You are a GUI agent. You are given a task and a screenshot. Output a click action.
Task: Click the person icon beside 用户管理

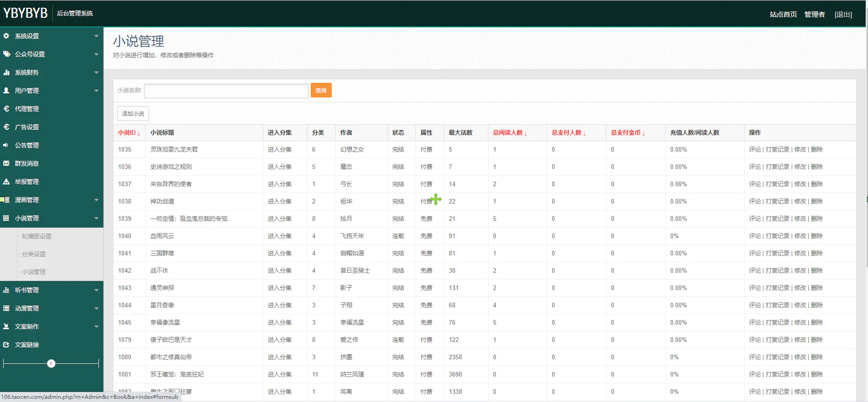6,91
